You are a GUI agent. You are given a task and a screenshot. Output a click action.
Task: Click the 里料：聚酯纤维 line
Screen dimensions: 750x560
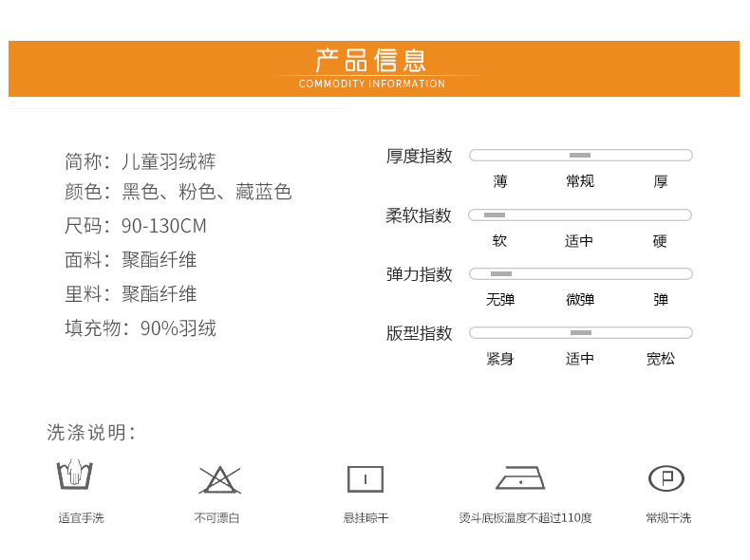pos(131,294)
